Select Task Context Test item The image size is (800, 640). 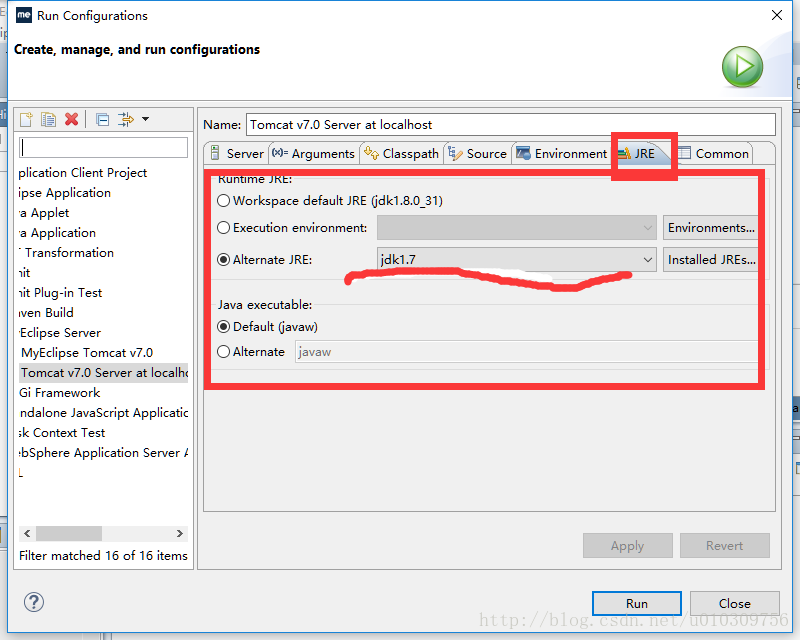tap(62, 432)
